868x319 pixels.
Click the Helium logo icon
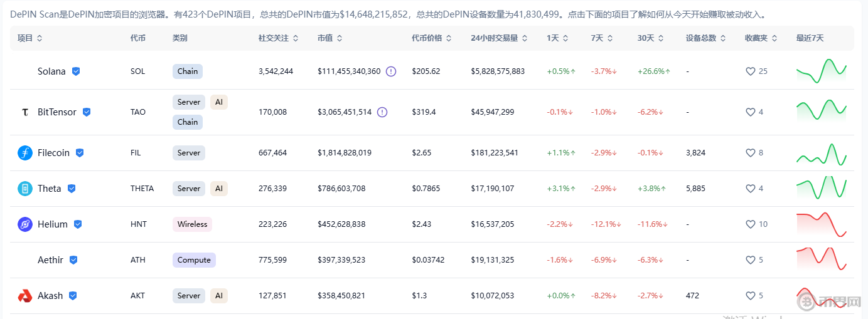point(25,224)
